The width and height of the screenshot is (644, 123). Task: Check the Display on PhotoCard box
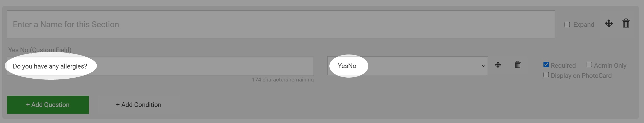coord(546,75)
